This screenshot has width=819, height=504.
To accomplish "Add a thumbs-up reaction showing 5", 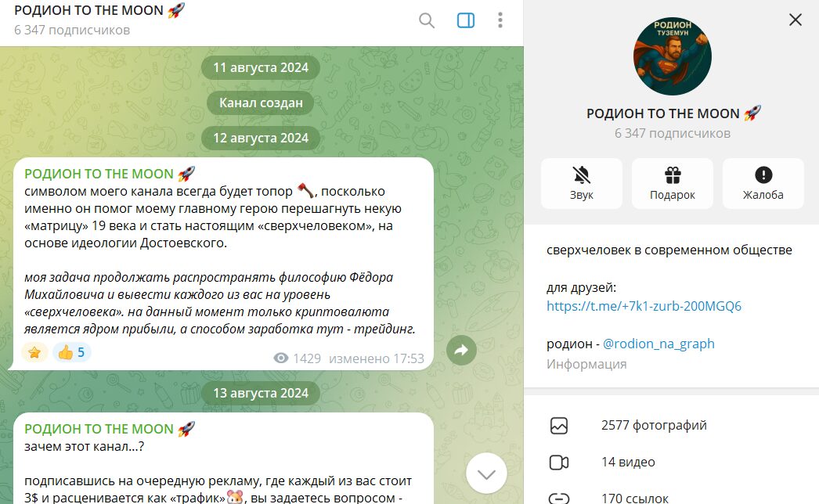I will pos(71,352).
